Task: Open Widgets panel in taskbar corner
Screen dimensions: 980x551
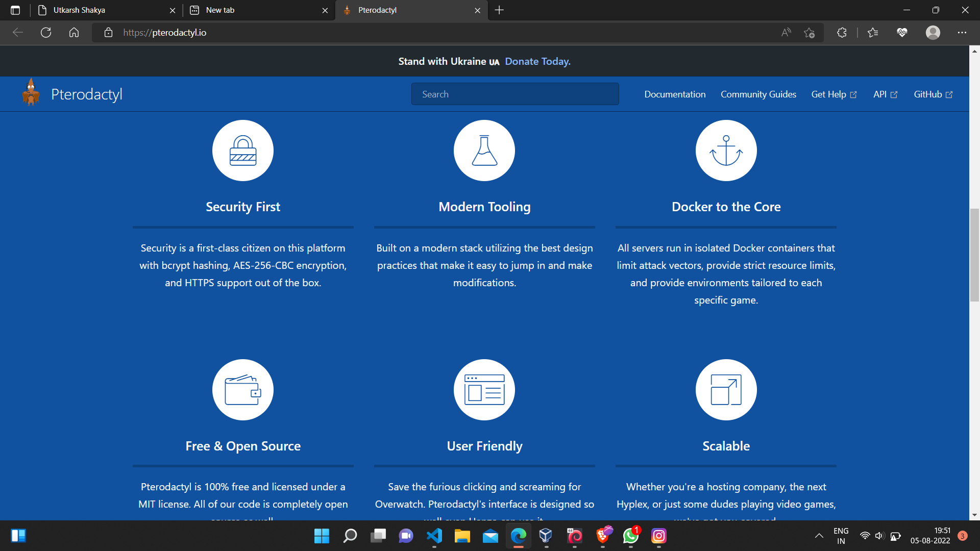Action: pos(18,536)
